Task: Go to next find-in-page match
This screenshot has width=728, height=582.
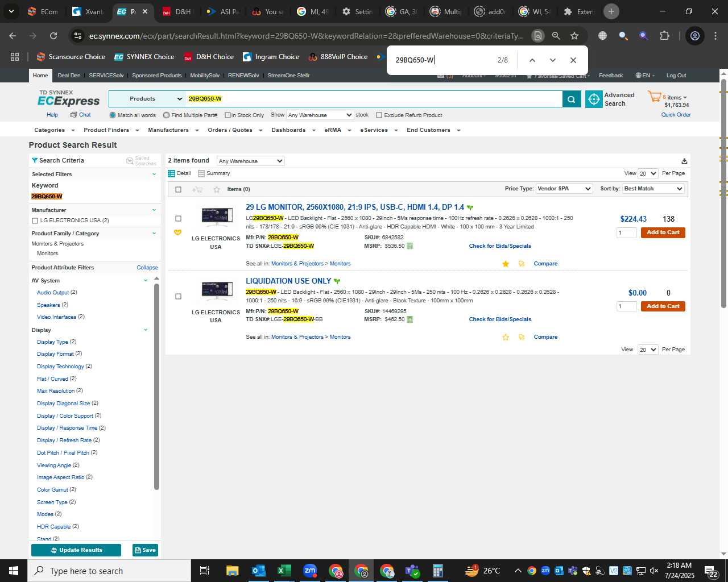Action: (x=552, y=60)
